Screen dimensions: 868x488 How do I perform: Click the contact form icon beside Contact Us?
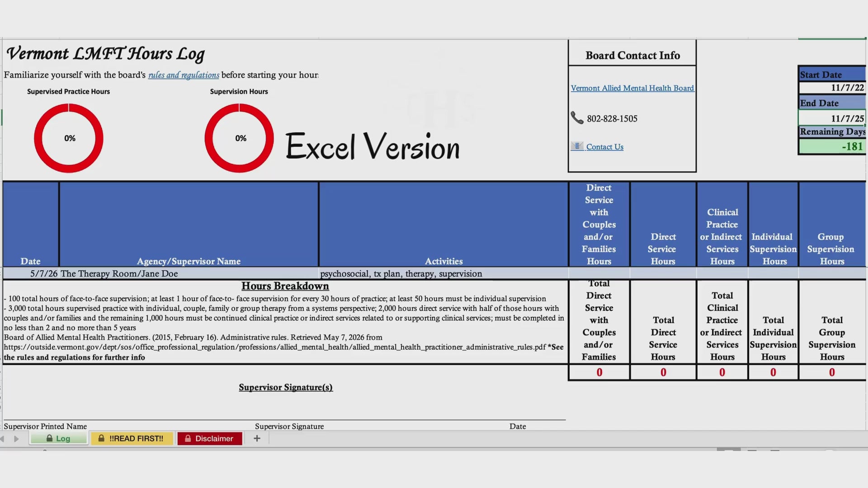[577, 146]
